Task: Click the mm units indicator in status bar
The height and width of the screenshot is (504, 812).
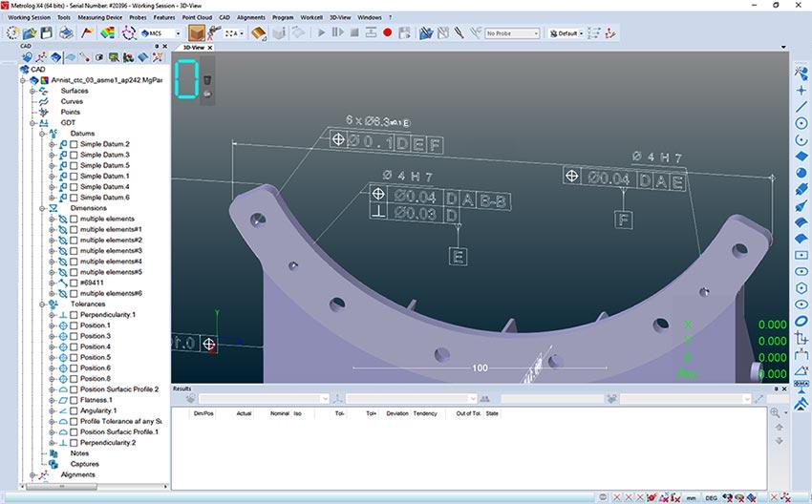Action: coord(689,497)
